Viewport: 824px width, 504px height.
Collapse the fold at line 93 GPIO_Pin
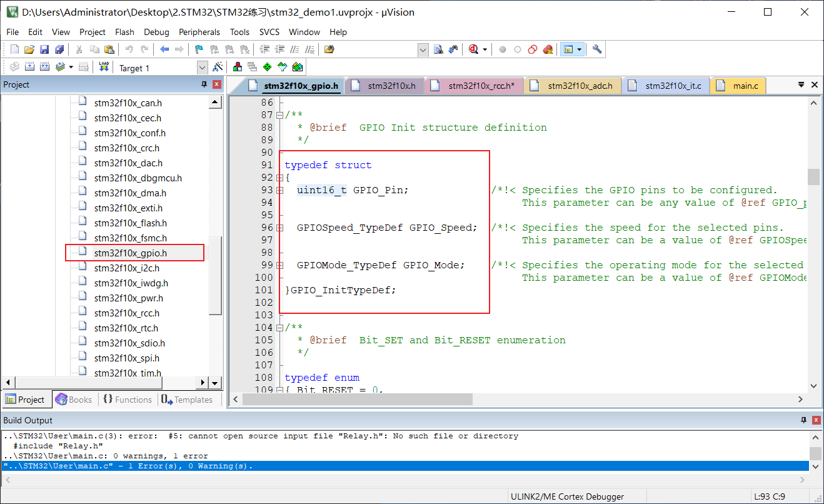tap(279, 190)
